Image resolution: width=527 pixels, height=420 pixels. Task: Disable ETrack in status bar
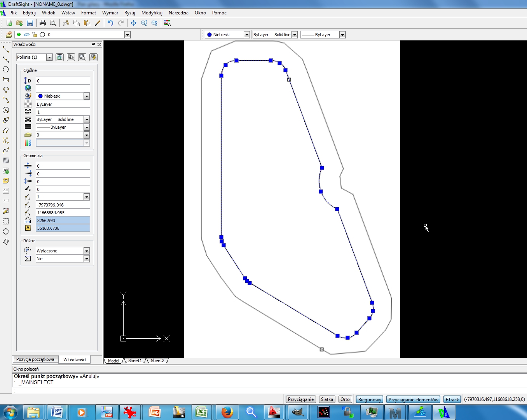452,399
